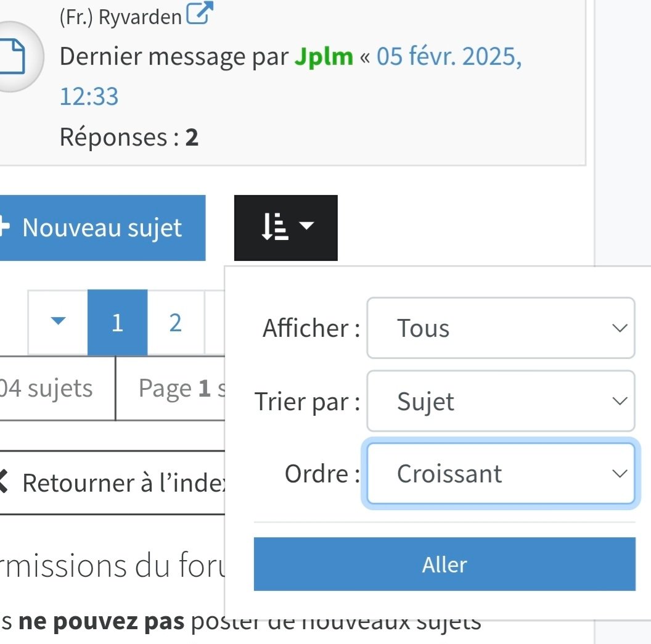Screen dimensions: 651x644
Task: Click the plus icon on Nouveau sujet
Action: (4, 227)
